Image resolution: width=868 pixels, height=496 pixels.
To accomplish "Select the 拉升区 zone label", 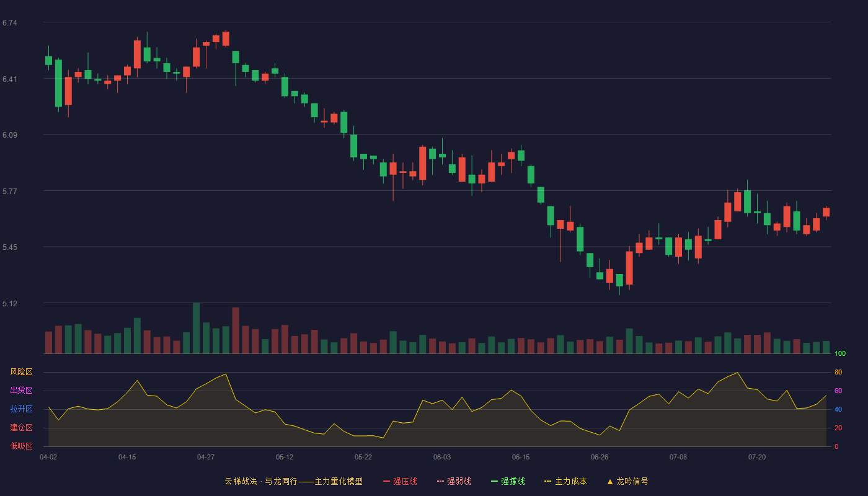I will point(21,409).
